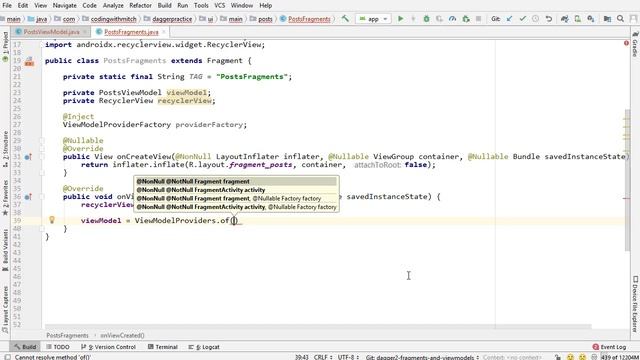Click Run with Coverage icon

439,19
